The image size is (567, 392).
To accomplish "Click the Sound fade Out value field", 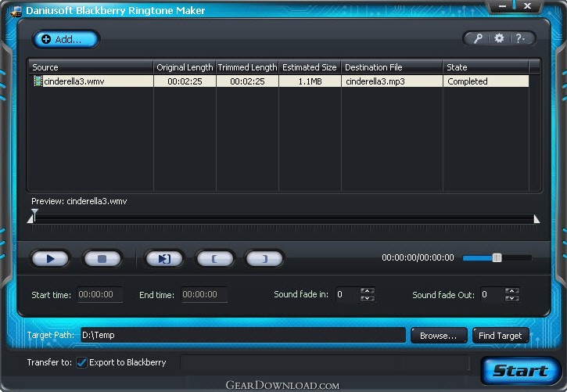I will (x=492, y=294).
